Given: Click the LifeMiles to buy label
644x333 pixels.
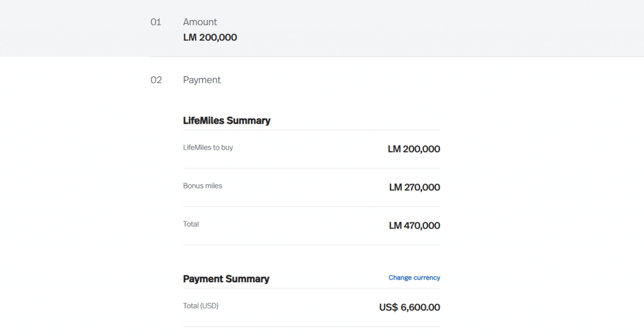Looking at the screenshot, I should pyautogui.click(x=208, y=148).
